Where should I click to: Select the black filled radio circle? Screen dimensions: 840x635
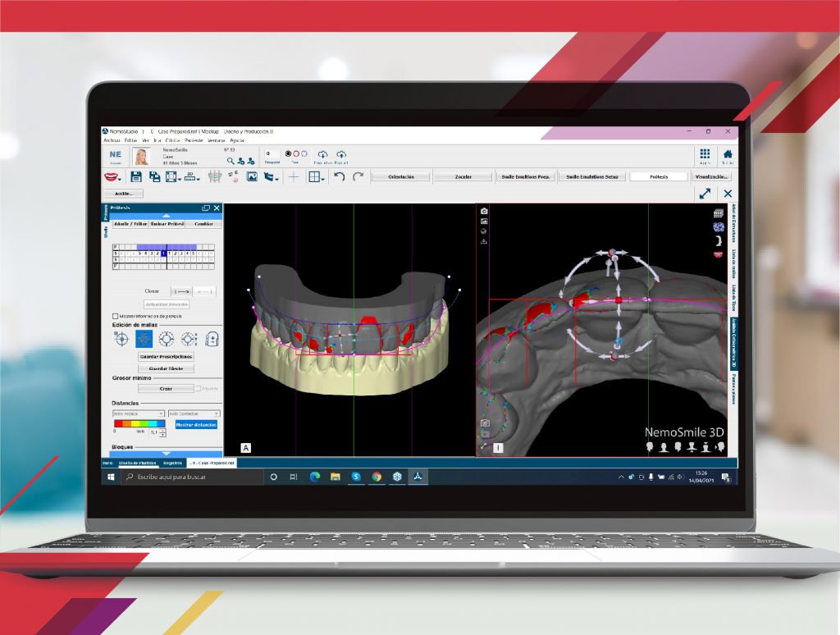click(288, 153)
